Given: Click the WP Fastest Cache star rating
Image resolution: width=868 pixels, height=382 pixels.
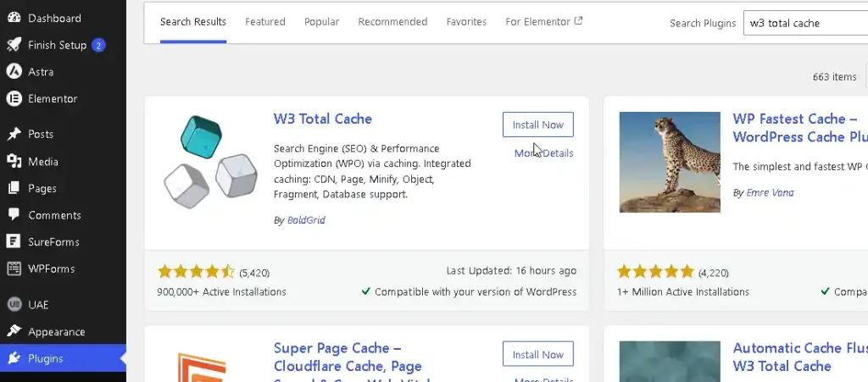Looking at the screenshot, I should point(655,271).
